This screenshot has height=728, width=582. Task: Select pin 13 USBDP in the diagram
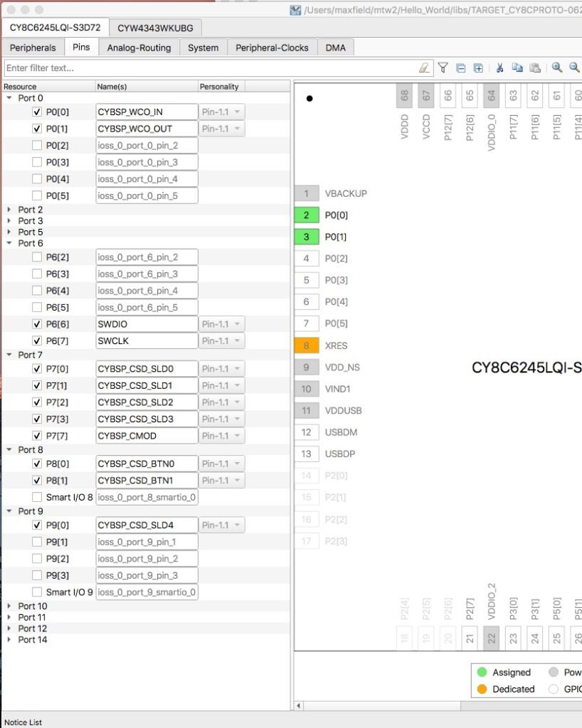click(306, 454)
